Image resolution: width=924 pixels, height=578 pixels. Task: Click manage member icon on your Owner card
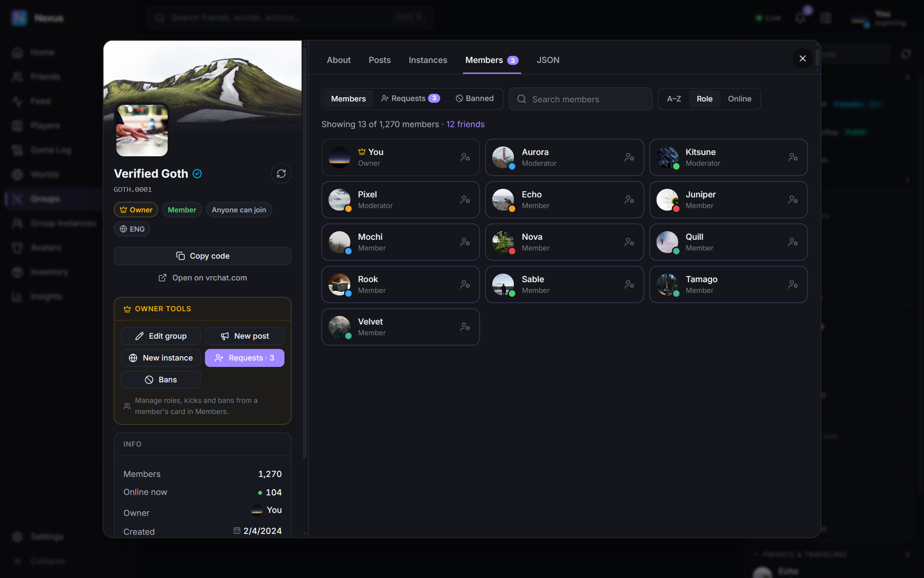click(x=465, y=157)
